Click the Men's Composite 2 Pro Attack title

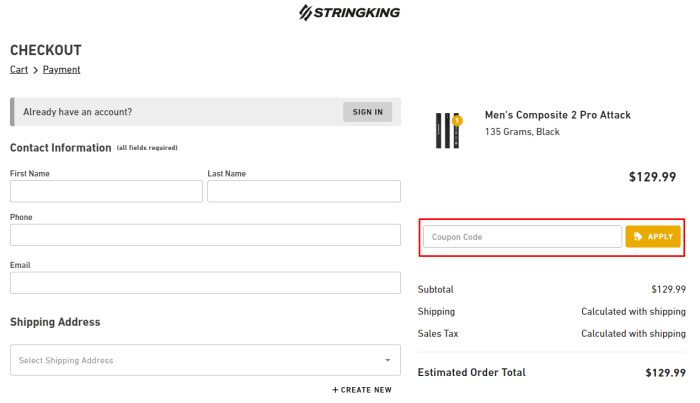[x=558, y=115]
